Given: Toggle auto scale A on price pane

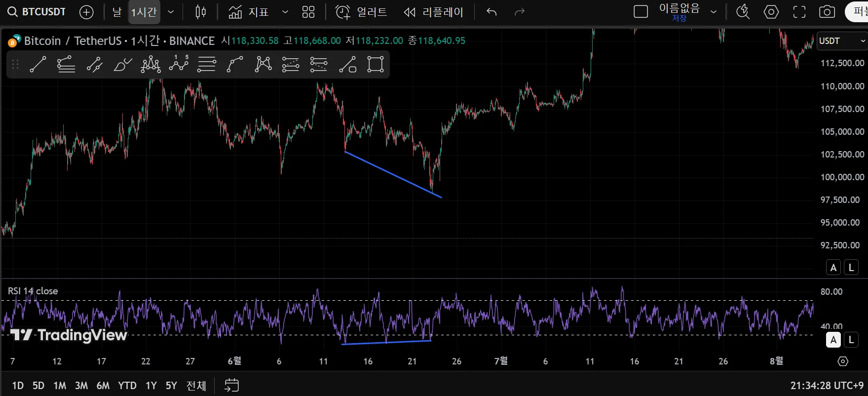Looking at the screenshot, I should [x=833, y=268].
